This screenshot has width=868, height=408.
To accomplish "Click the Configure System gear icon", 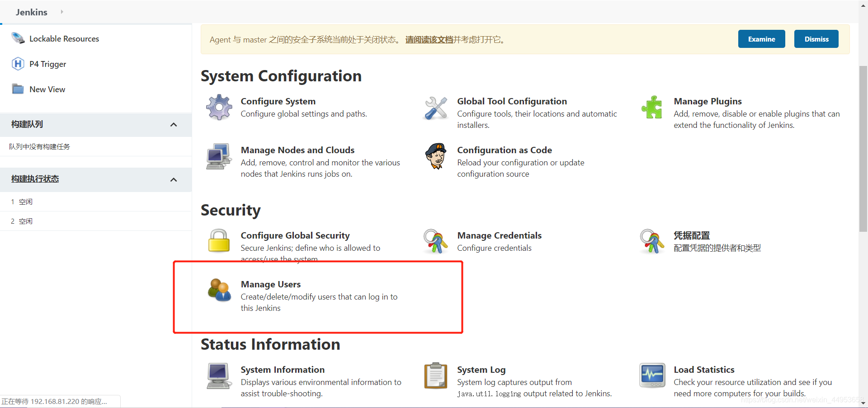I will pos(219,107).
